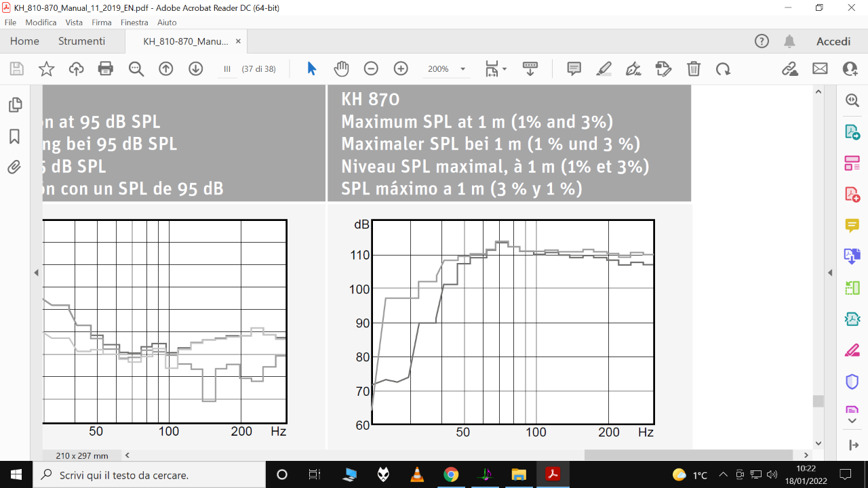Go to previous page arrow
The height and width of the screenshot is (488, 868).
click(x=166, y=68)
